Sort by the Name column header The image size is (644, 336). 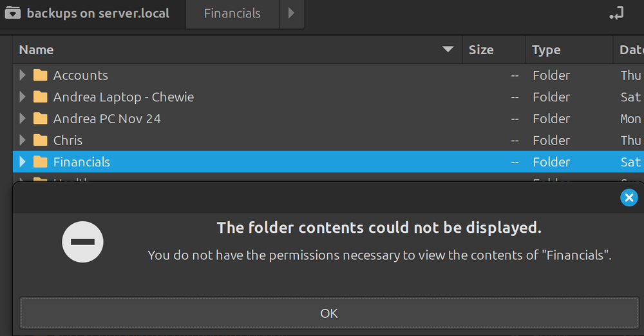[237, 50]
